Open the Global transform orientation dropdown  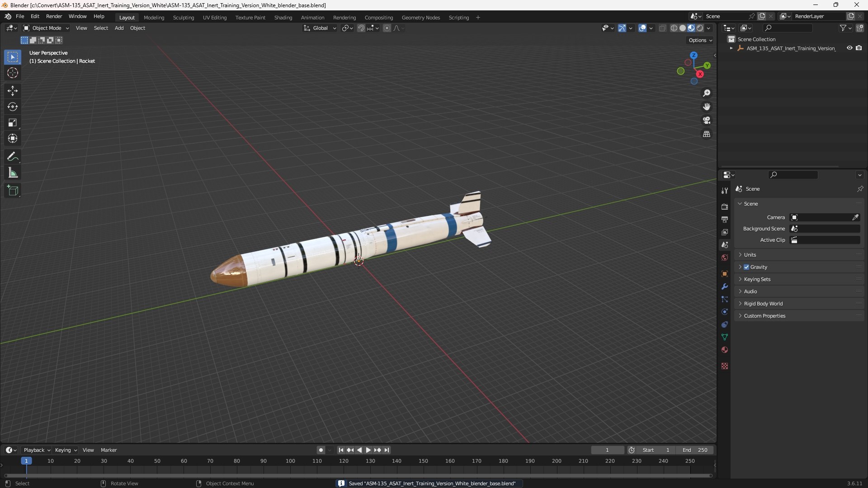pyautogui.click(x=320, y=28)
